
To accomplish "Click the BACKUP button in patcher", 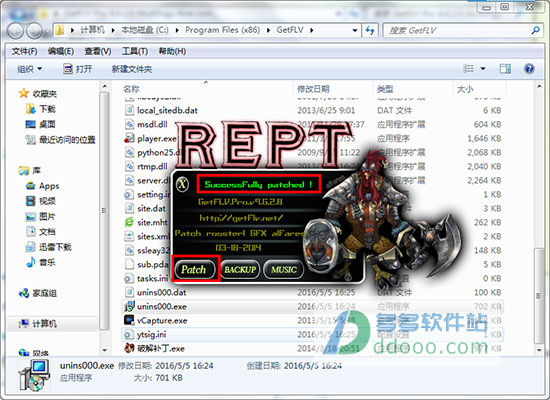I will pos(240,269).
